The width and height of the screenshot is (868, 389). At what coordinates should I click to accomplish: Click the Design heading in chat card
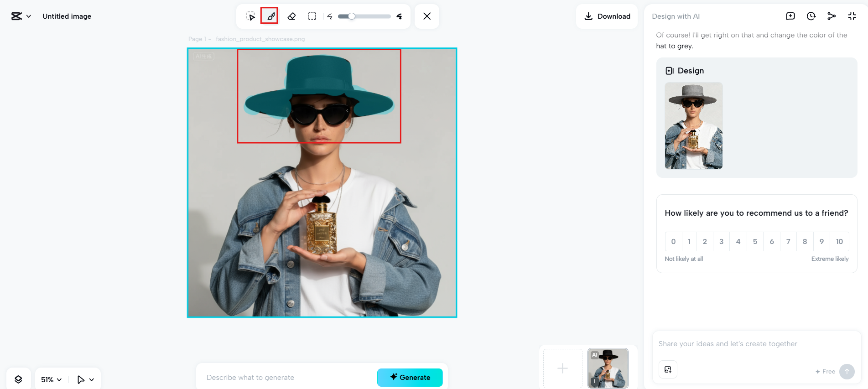(x=691, y=71)
